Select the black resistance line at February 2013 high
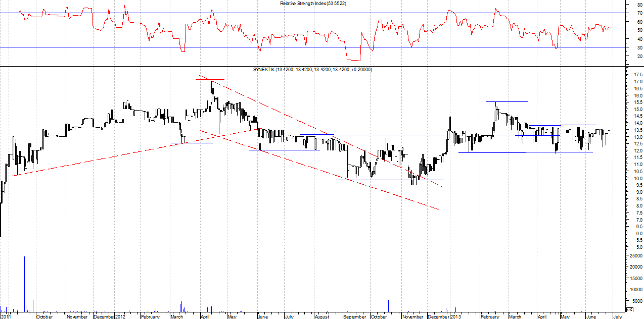644x319 pixels. 507,101
